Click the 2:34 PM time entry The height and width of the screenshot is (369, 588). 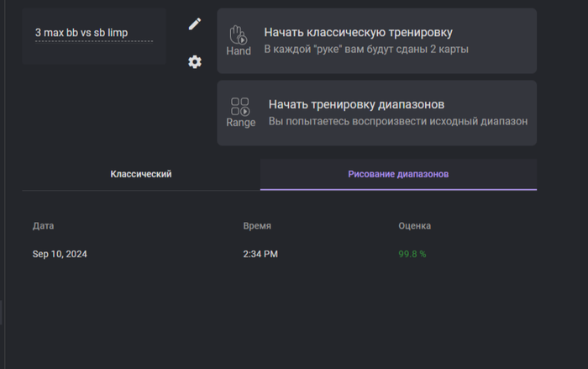point(260,254)
